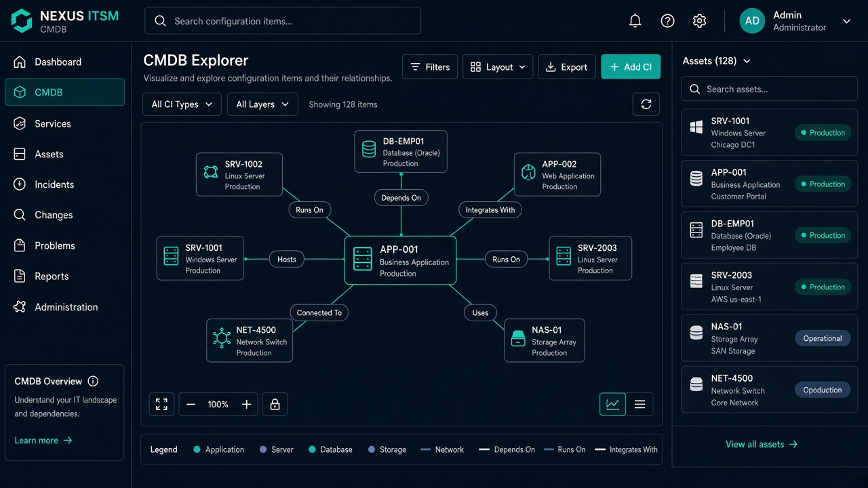
Task: Open the notifications bell
Action: tap(635, 21)
